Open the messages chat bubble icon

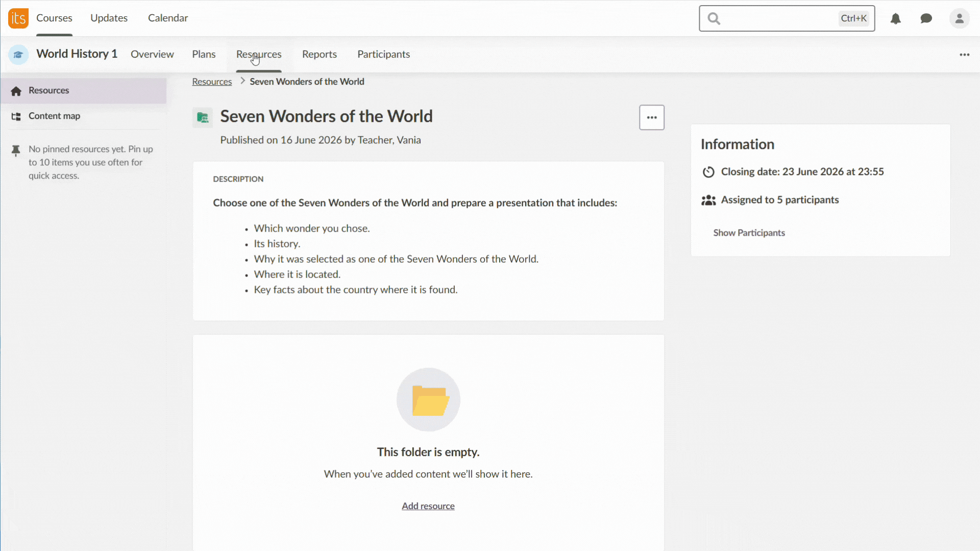[926, 19]
